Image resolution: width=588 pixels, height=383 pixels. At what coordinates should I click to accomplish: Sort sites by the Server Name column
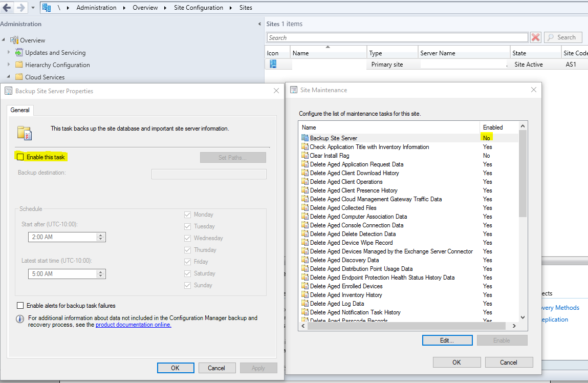(x=464, y=53)
